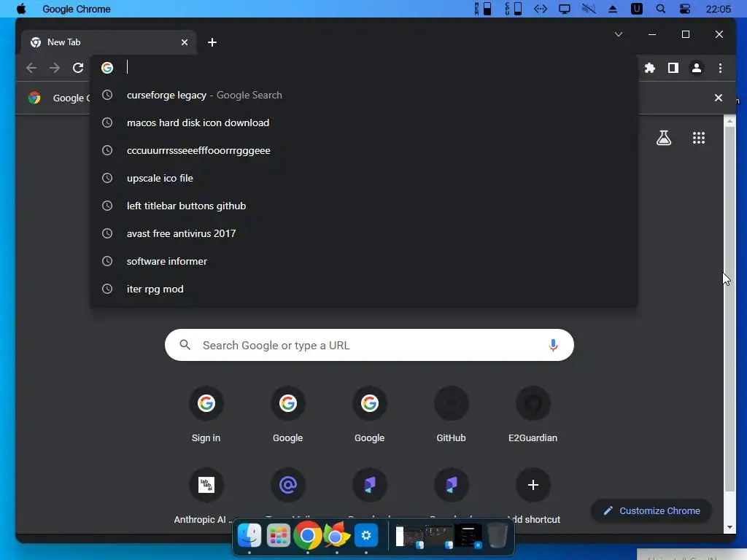This screenshot has height=560, width=747.
Task: Open the profile avatar icon
Action: (x=697, y=68)
